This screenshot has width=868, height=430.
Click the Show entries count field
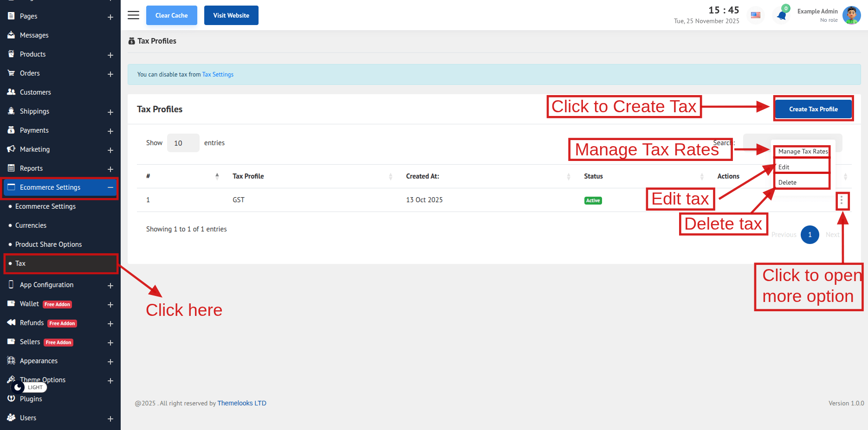tap(183, 143)
